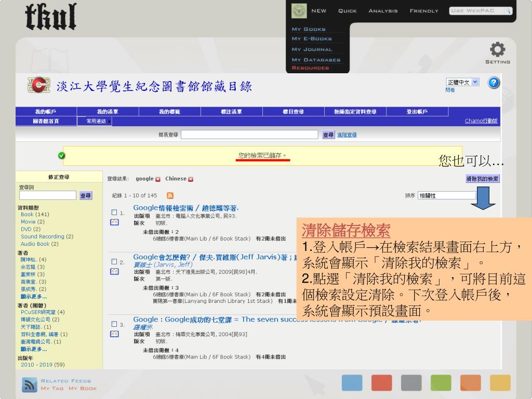
Task: Open the 標目查尋 tab
Action: point(294,112)
